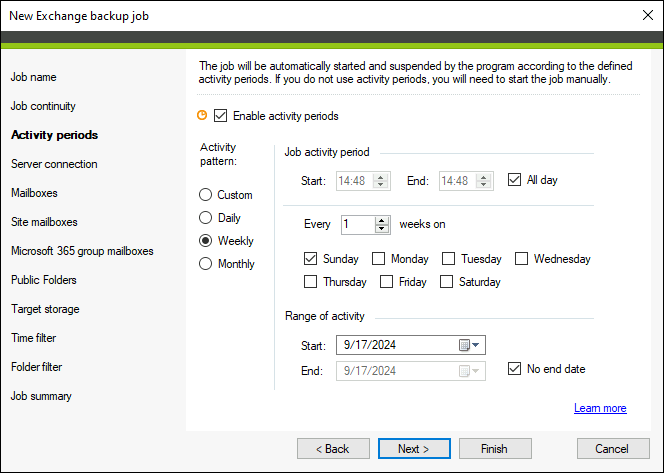The width and height of the screenshot is (664, 473).
Task: Select the Monthly activity pattern
Action: (x=205, y=263)
